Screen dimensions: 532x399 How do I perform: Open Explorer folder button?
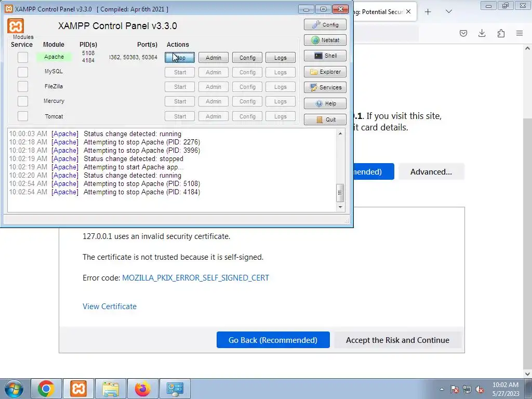[325, 72]
